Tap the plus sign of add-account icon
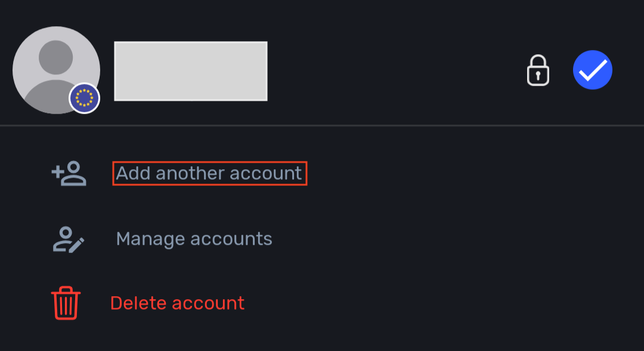Viewport: 644px width, 351px height. [x=58, y=172]
